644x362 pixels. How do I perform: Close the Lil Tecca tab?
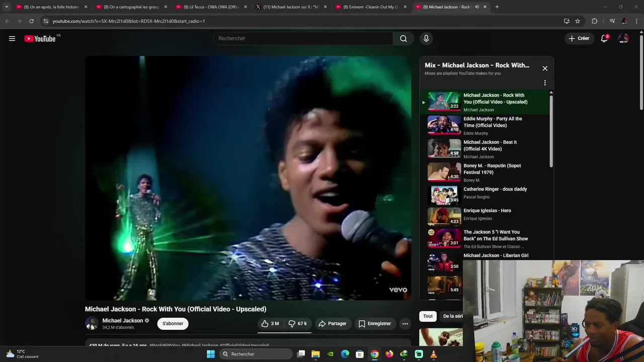pos(246,7)
